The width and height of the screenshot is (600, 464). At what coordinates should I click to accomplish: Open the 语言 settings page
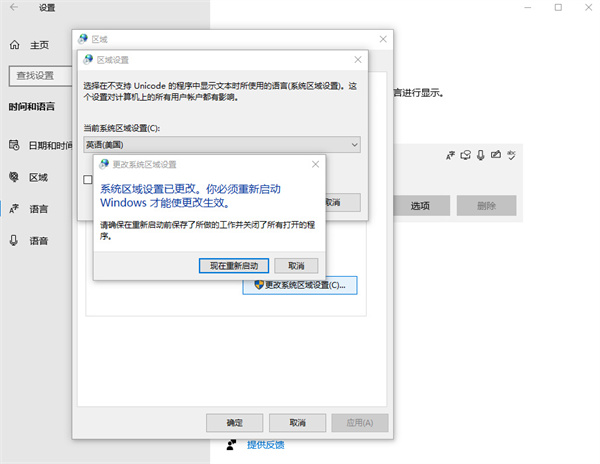coord(39,209)
